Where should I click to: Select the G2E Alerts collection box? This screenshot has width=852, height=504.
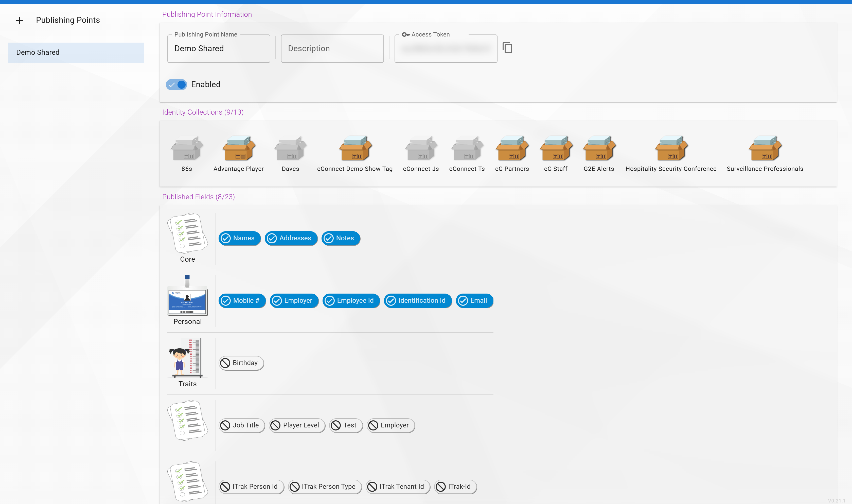pos(599,148)
